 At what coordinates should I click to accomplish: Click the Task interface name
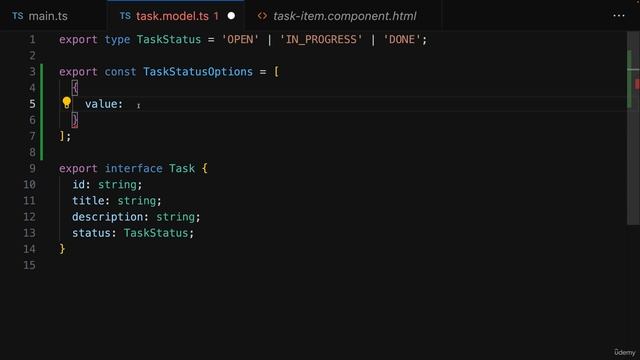(x=182, y=169)
